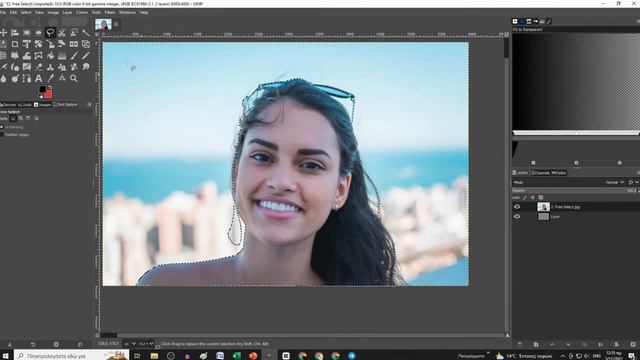This screenshot has height=360, width=640.
Task: Switch to the Paths tab
Action: pyautogui.click(x=559, y=173)
